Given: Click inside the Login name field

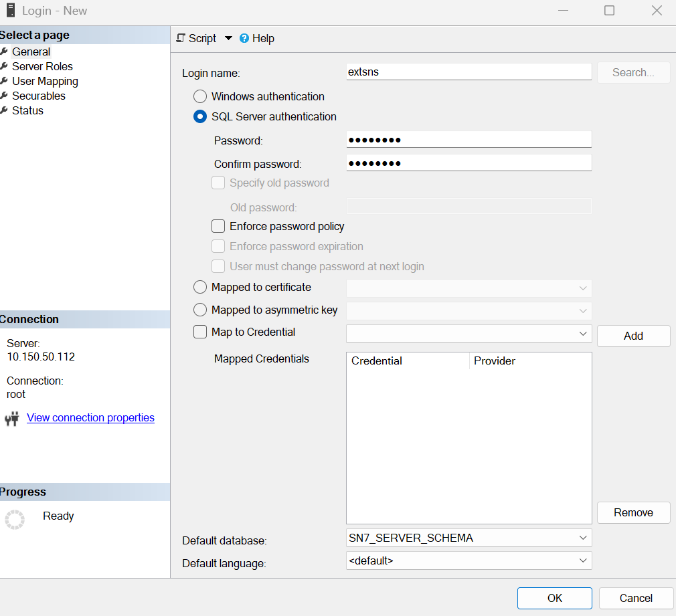Looking at the screenshot, I should [x=469, y=72].
